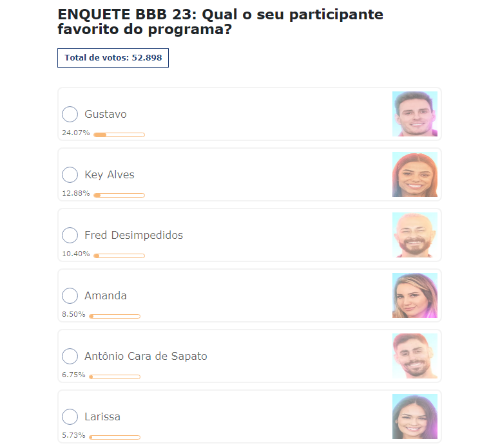Screen dimensions: 500x448
Task: Open Fred Desimpedidos' photo thumbnail
Action: point(415,235)
